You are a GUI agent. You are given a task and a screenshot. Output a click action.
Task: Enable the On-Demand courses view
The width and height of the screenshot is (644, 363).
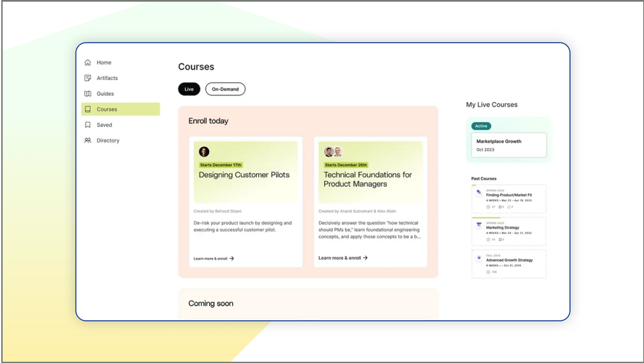[225, 89]
